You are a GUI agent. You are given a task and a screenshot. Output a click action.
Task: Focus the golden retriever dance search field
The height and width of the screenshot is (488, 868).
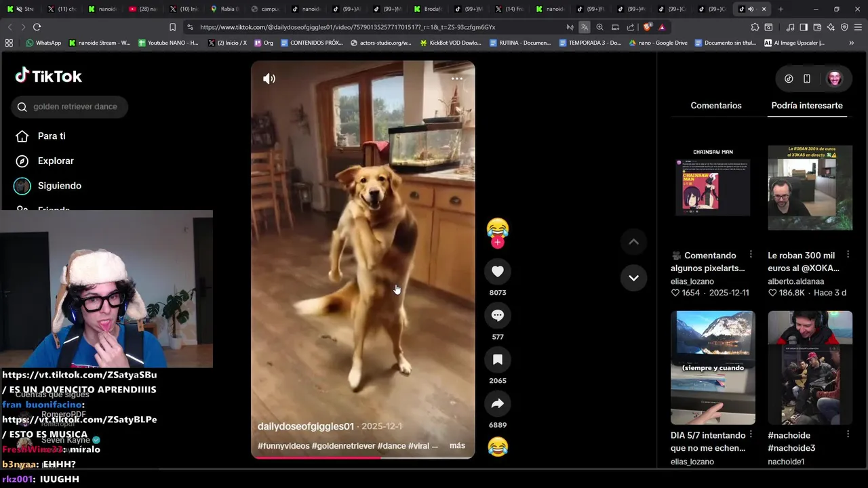pos(69,106)
